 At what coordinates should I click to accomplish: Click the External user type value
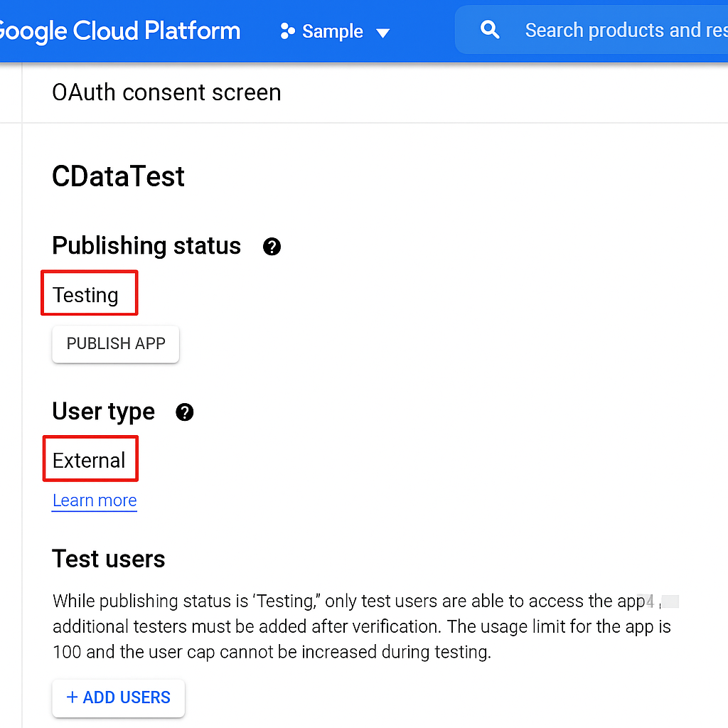tap(89, 461)
